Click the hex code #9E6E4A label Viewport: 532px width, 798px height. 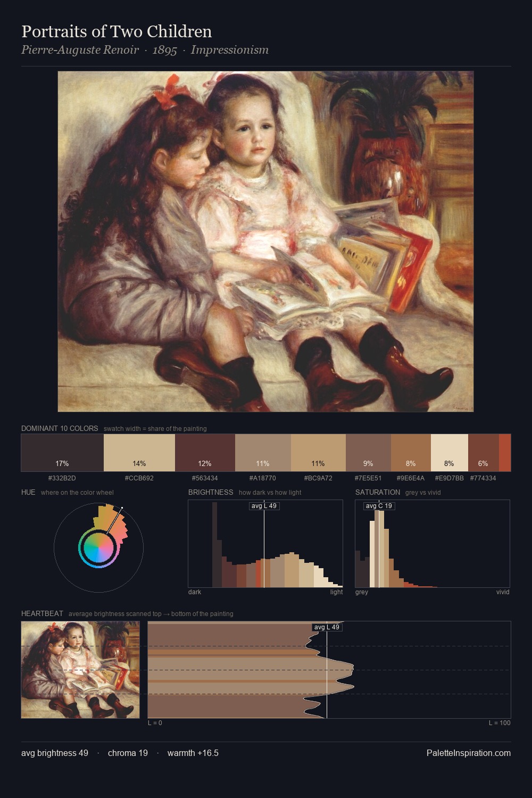[411, 478]
